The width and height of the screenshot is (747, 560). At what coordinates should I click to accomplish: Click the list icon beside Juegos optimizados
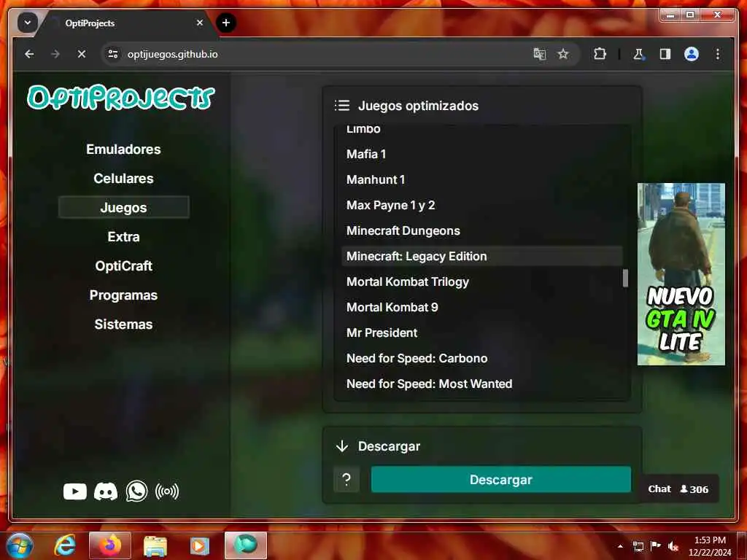pos(342,105)
